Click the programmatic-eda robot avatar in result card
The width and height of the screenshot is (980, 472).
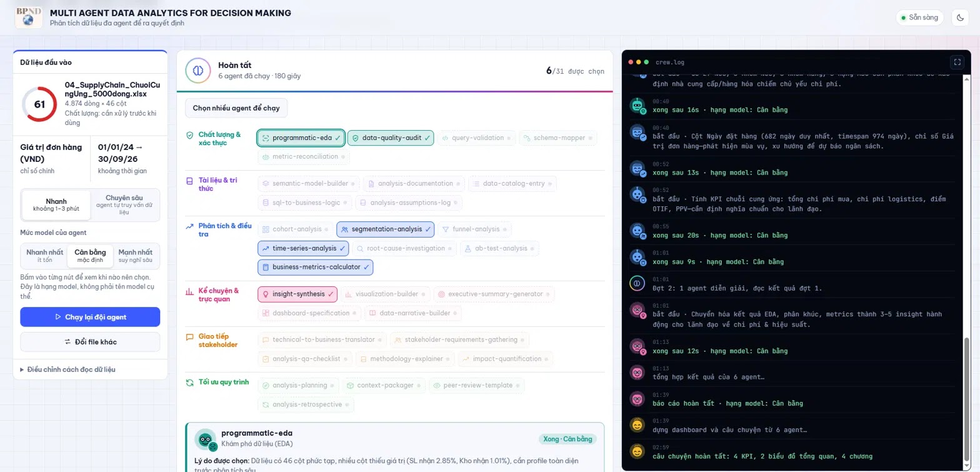coord(206,440)
